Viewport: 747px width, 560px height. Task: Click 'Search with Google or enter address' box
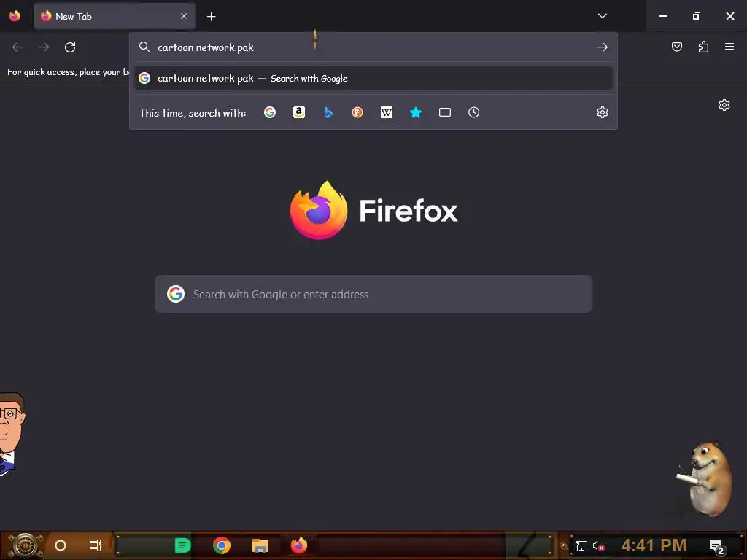[373, 294]
